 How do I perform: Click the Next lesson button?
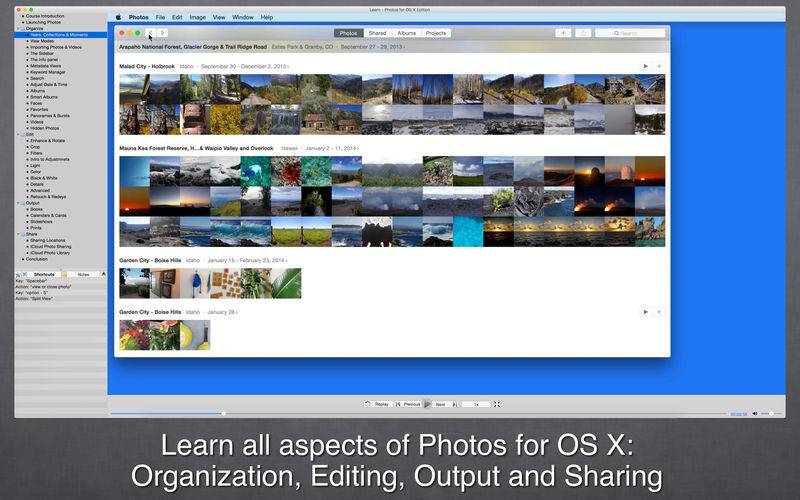[x=445, y=404]
